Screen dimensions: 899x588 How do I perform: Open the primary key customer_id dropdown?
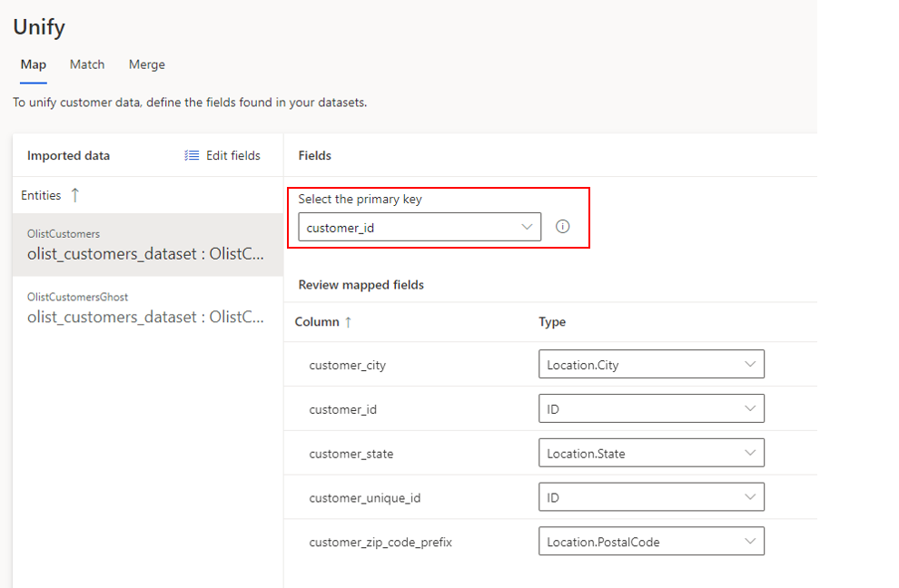pos(420,227)
